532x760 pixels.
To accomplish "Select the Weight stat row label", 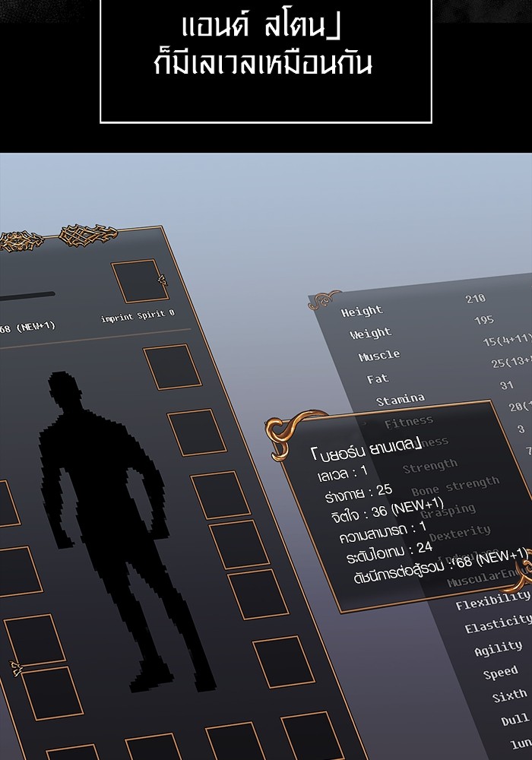I will 371,333.
